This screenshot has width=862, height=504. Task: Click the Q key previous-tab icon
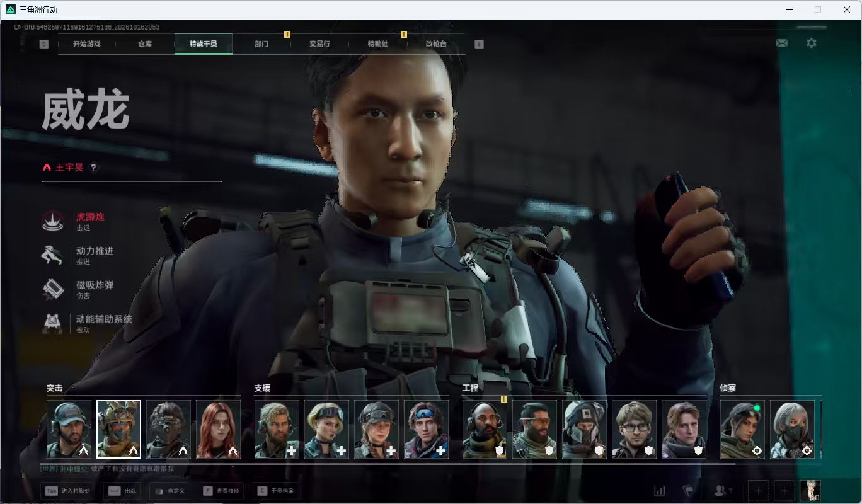(44, 44)
